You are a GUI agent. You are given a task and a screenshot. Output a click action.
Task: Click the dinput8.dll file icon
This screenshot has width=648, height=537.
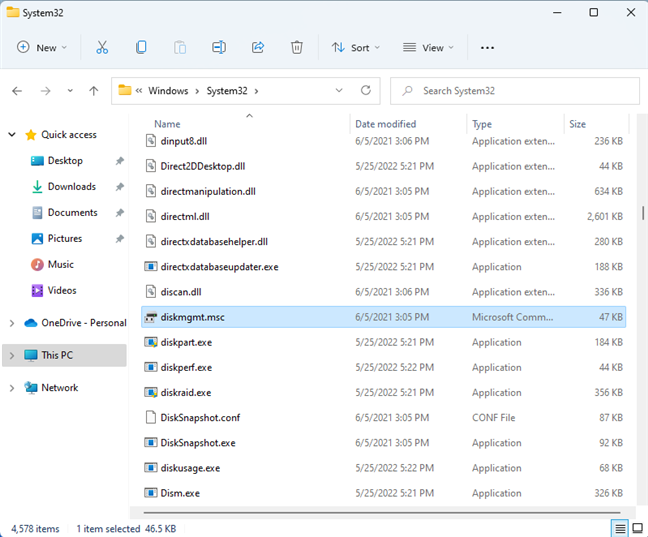coord(150,141)
